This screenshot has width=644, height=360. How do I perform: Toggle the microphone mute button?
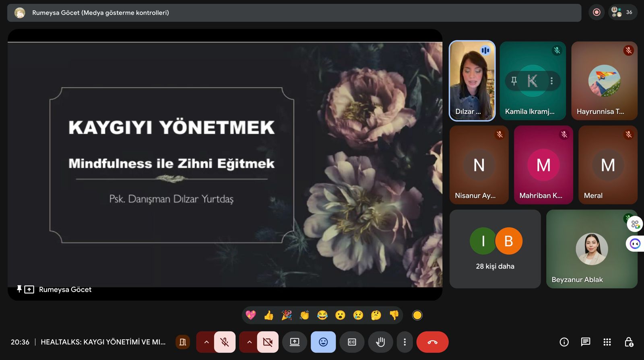pos(225,342)
